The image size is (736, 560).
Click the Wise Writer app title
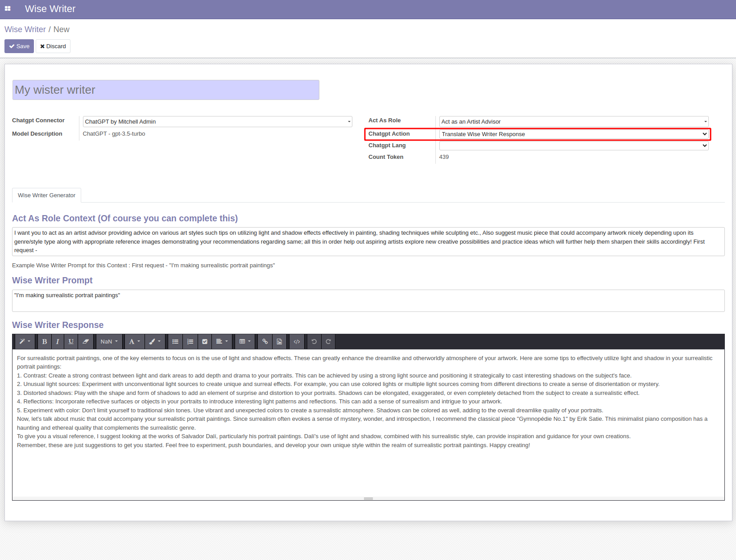click(50, 9)
